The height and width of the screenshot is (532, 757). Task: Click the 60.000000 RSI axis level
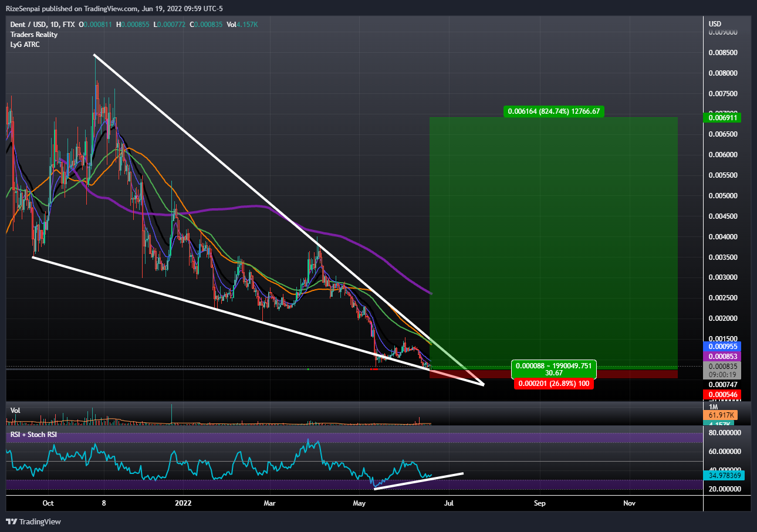click(x=725, y=452)
